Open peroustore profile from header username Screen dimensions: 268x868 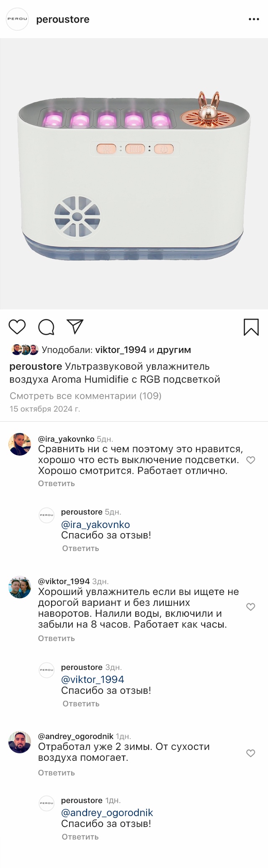pos(63,19)
